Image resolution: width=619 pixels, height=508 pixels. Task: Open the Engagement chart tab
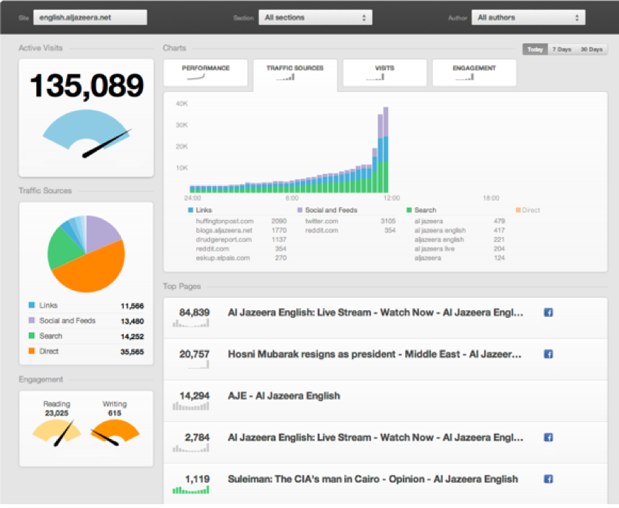(474, 73)
